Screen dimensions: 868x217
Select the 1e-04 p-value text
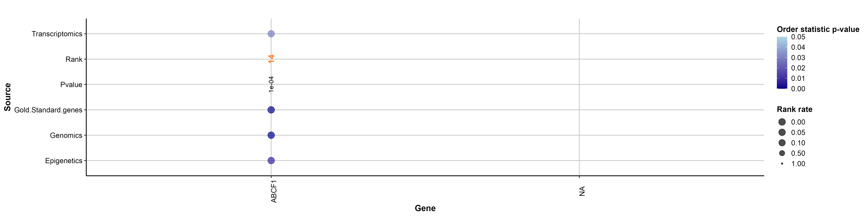tap(271, 84)
